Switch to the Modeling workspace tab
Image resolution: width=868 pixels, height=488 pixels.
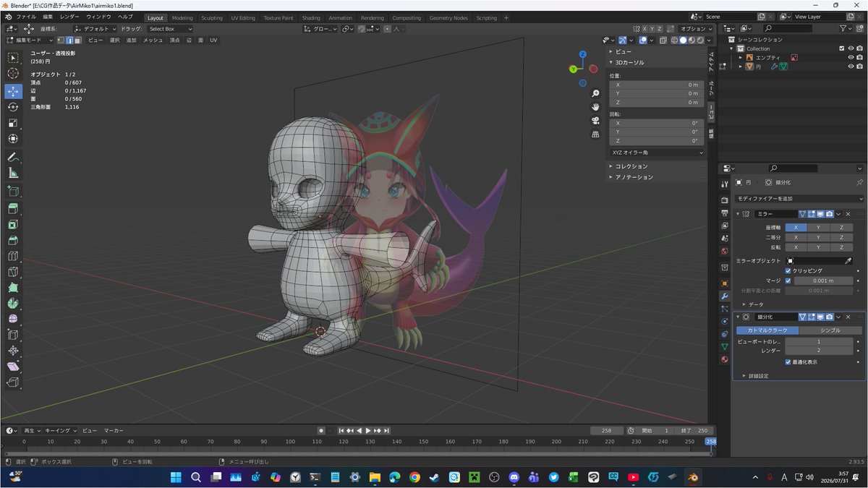click(182, 17)
